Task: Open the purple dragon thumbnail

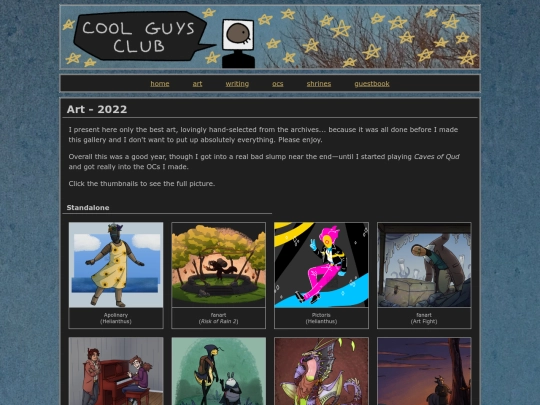Action: [x=321, y=371]
